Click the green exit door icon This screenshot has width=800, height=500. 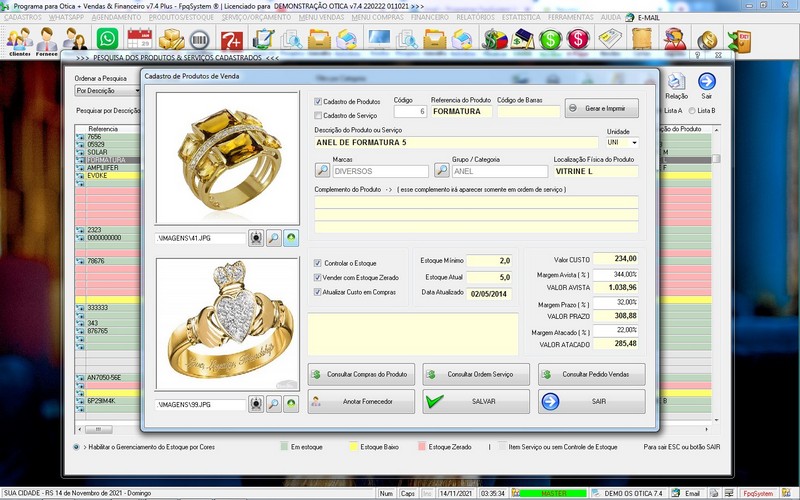pos(739,40)
